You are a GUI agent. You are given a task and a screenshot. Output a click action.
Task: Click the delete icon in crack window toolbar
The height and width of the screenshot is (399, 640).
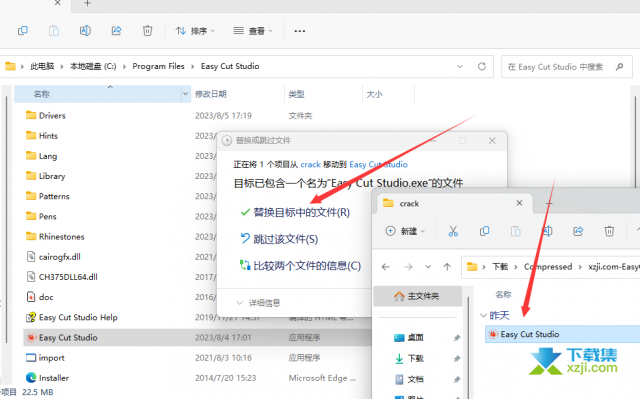click(x=609, y=231)
